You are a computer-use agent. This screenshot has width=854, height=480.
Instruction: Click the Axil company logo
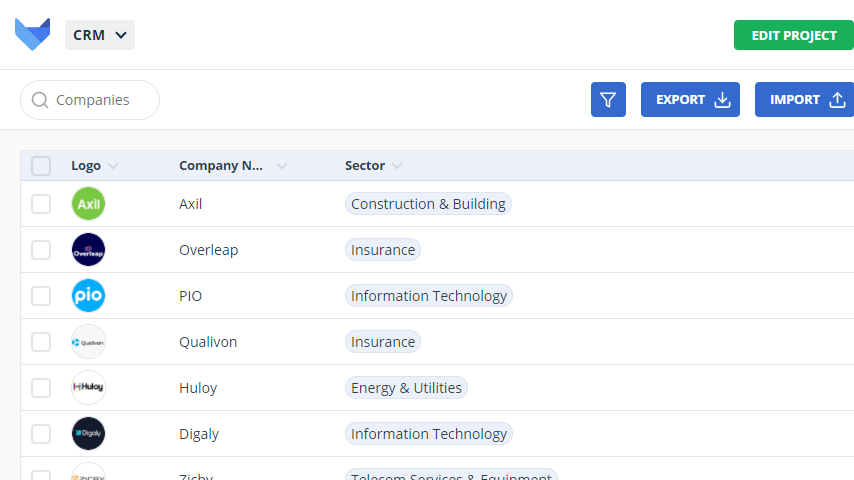pyautogui.click(x=88, y=204)
